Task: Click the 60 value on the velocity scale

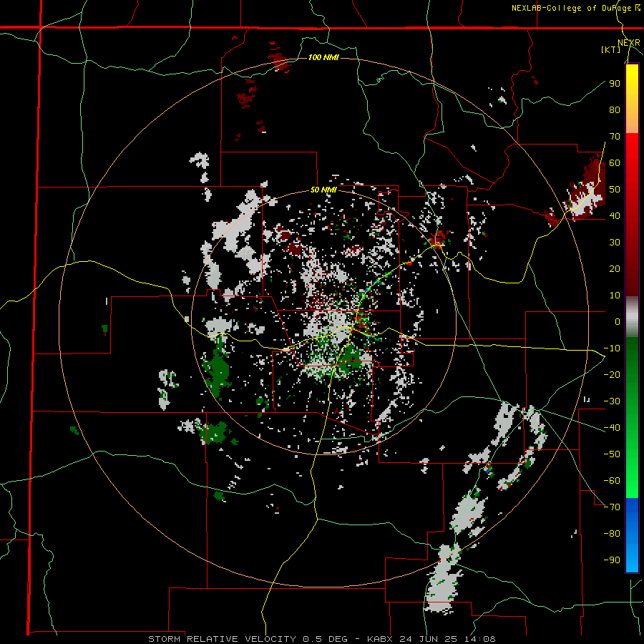Action: pyautogui.click(x=615, y=162)
